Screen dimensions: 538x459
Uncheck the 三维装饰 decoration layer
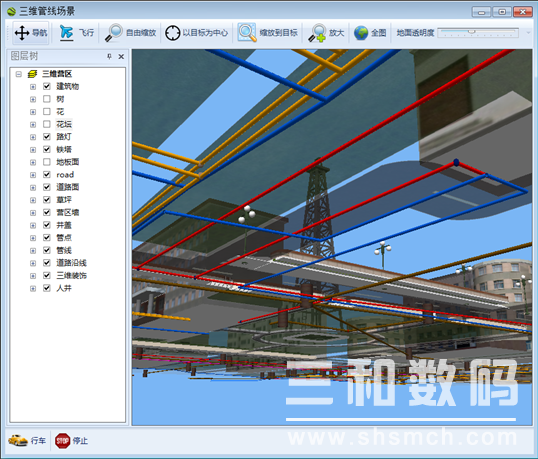[x=47, y=275]
